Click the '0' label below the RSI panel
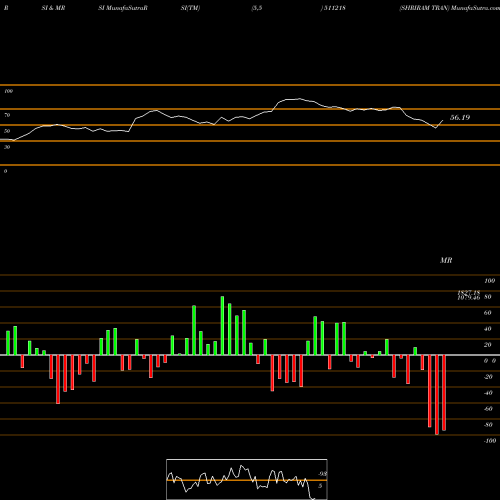Screen dimensions: 500x500 coord(5,171)
